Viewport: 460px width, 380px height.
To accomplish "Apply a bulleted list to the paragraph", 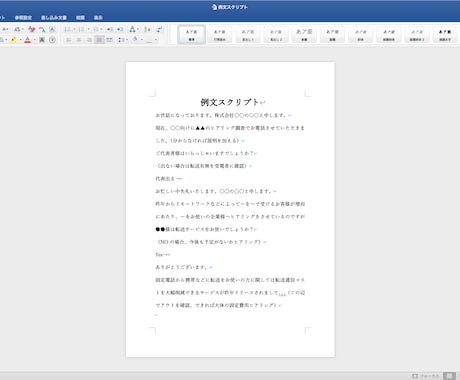I will click(x=67, y=30).
